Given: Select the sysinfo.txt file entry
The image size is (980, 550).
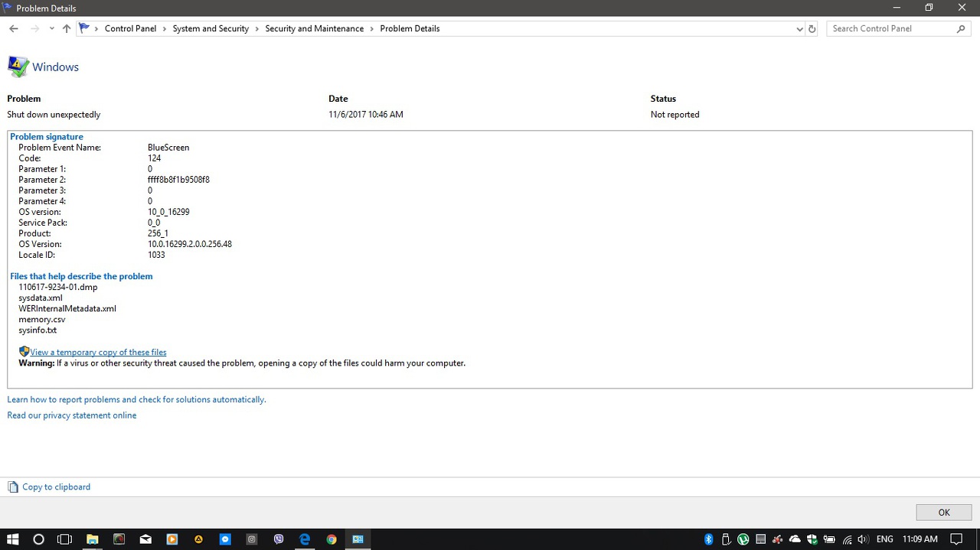Looking at the screenshot, I should pos(38,330).
